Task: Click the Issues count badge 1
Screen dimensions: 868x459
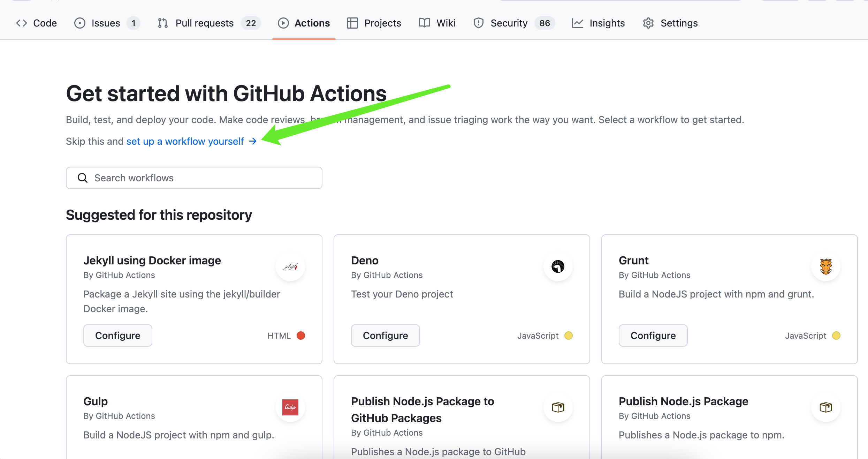Action: point(134,23)
